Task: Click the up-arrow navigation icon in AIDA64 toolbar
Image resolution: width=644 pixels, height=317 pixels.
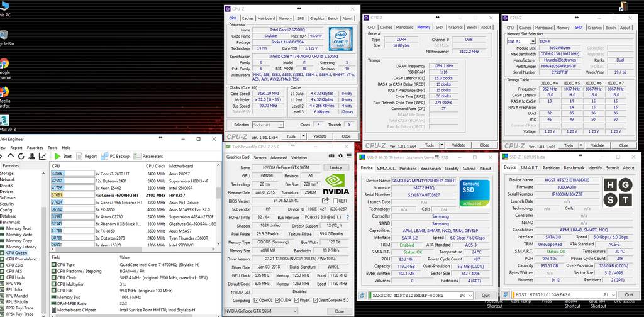Action: (x=11, y=157)
